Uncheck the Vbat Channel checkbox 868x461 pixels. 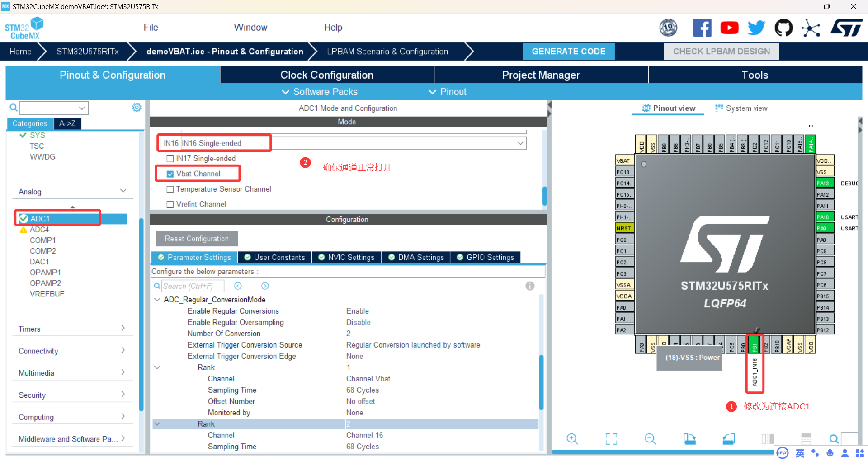pos(170,174)
